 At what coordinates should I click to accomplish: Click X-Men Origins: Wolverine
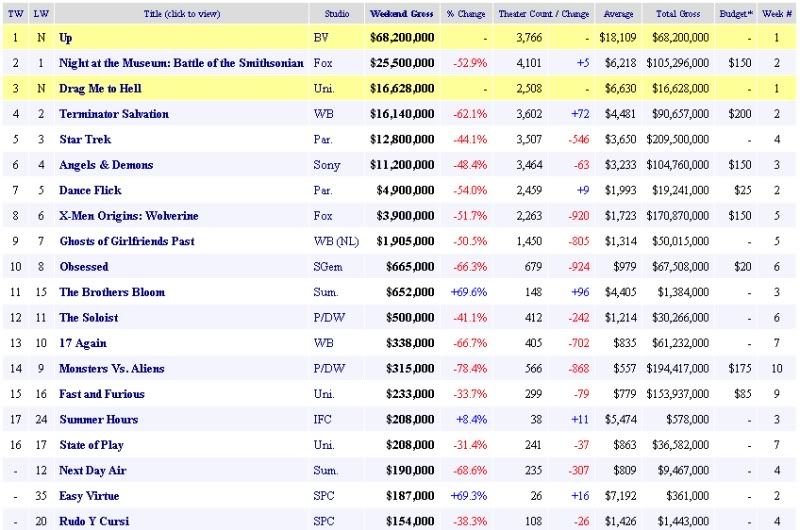(128, 216)
